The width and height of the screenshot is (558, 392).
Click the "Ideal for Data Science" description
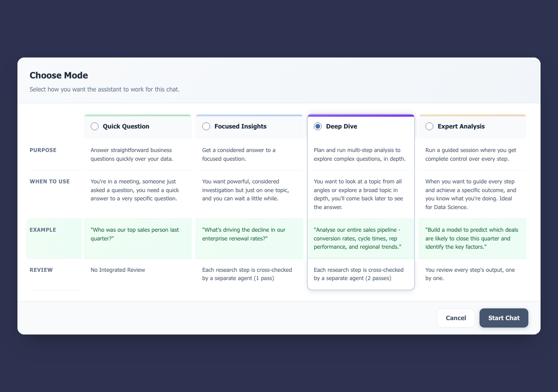click(471, 194)
